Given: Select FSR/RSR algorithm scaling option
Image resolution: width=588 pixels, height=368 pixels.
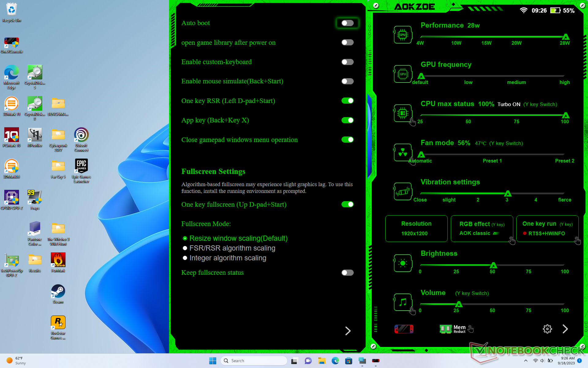Looking at the screenshot, I should coord(185,248).
